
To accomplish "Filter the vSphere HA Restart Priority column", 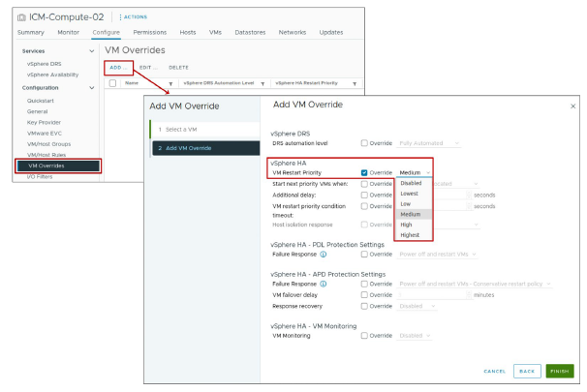I will click(355, 84).
